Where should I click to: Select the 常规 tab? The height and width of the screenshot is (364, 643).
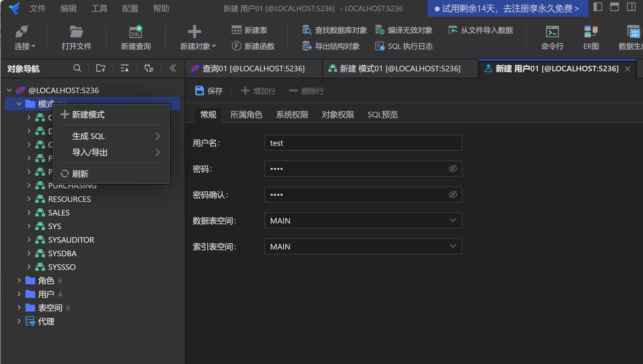pos(208,115)
